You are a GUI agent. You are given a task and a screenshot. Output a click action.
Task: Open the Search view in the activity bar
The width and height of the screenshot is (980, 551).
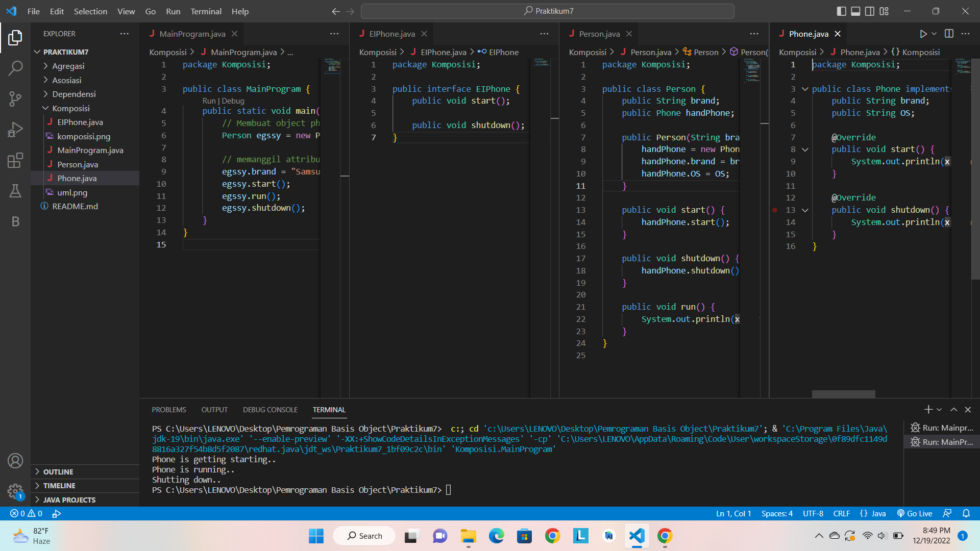pyautogui.click(x=15, y=68)
